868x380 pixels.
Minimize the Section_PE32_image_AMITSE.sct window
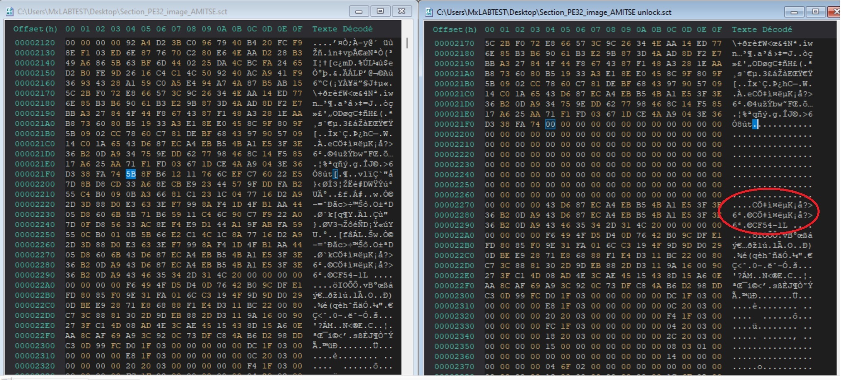coord(359,11)
